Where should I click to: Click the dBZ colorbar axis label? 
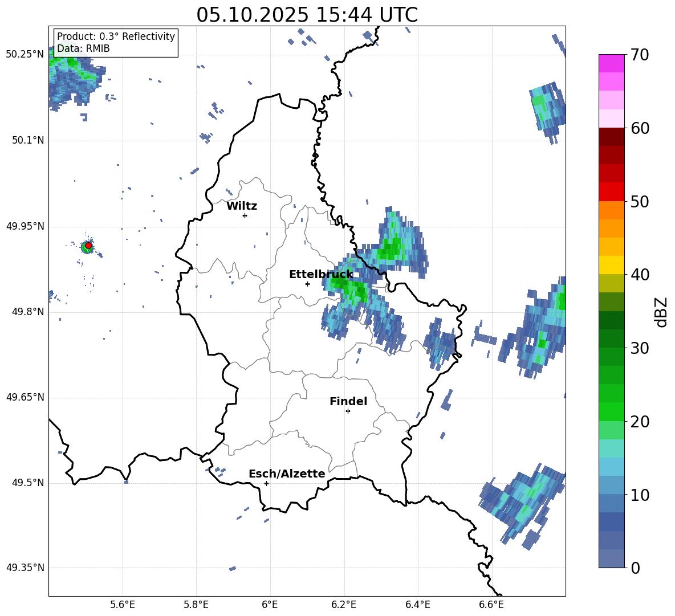click(x=661, y=312)
